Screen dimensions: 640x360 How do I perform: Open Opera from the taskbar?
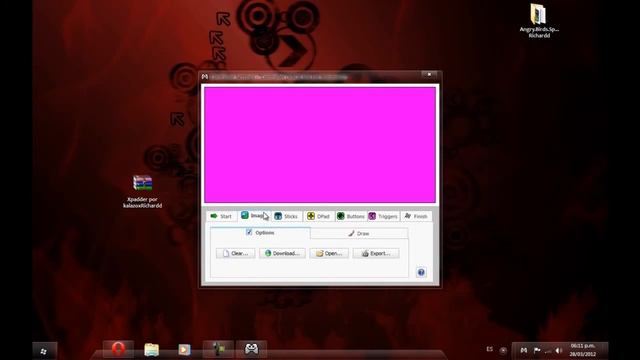point(118,349)
